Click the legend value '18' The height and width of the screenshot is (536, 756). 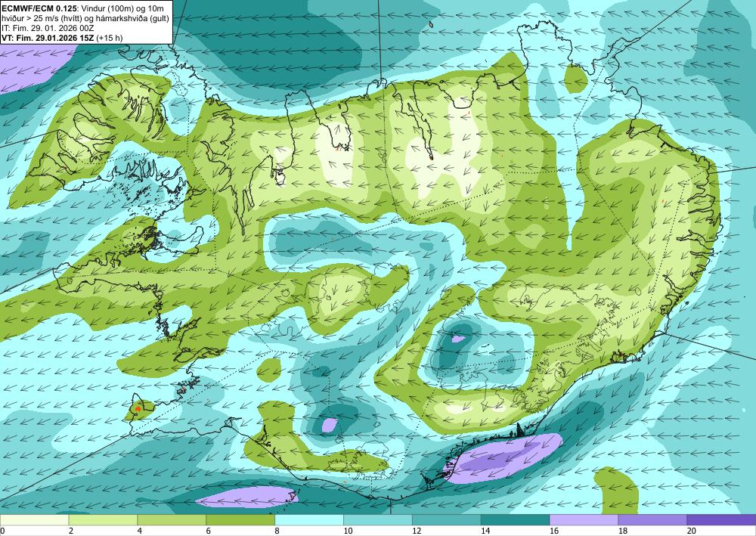tap(622, 531)
